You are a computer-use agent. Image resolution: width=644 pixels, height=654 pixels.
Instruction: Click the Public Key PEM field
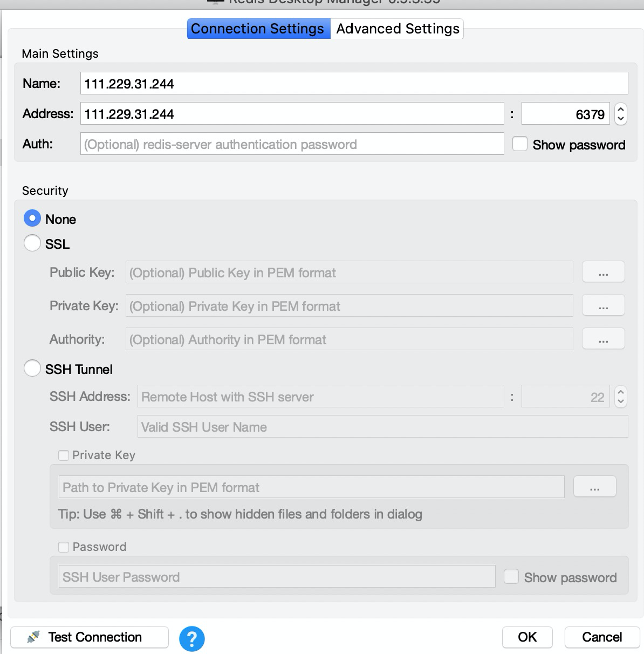pyautogui.click(x=349, y=272)
